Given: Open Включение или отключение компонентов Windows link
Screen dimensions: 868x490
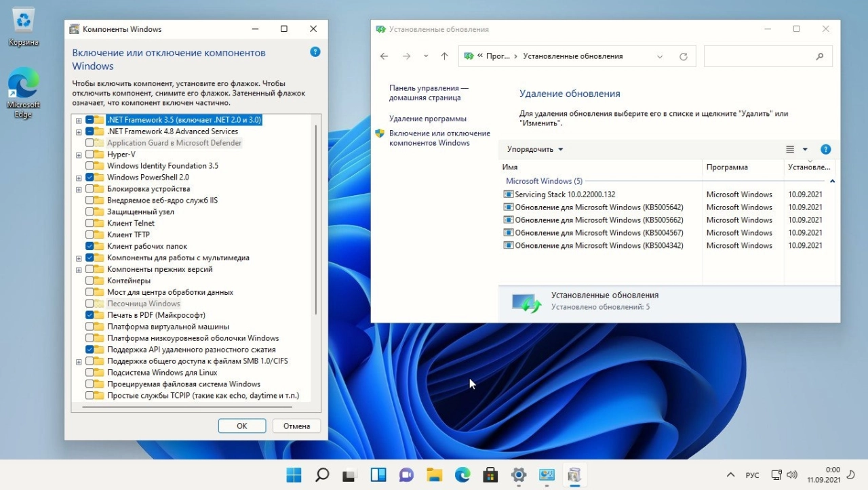Looking at the screenshot, I should click(x=439, y=138).
